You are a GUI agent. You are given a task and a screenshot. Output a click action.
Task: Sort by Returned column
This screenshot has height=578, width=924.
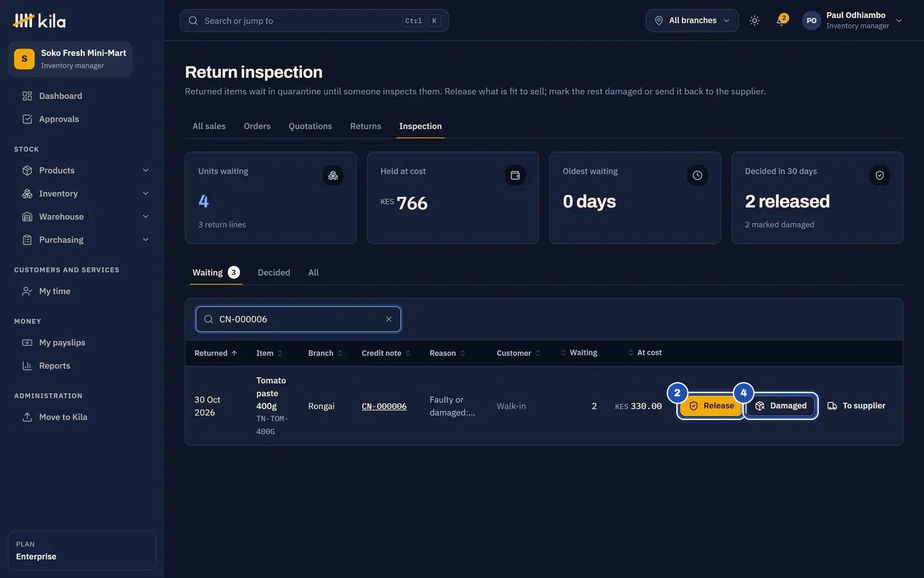216,353
